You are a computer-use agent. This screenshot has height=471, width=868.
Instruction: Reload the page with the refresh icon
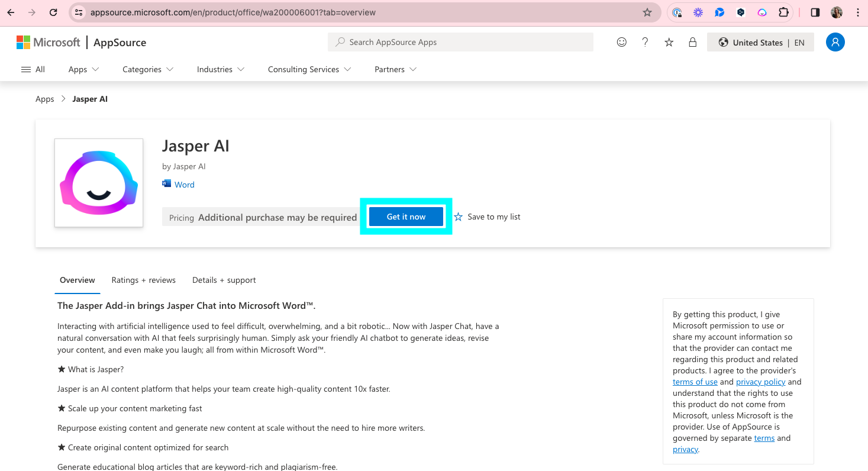click(53, 12)
